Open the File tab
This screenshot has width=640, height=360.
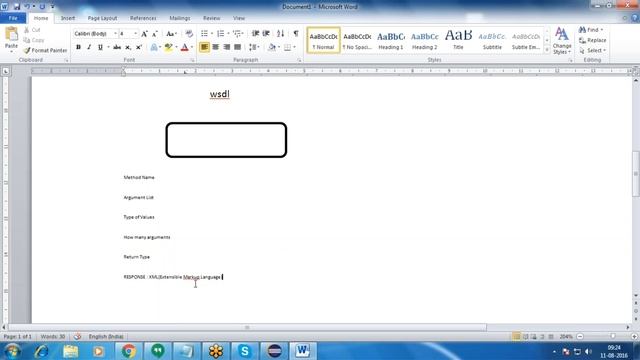(x=13, y=18)
